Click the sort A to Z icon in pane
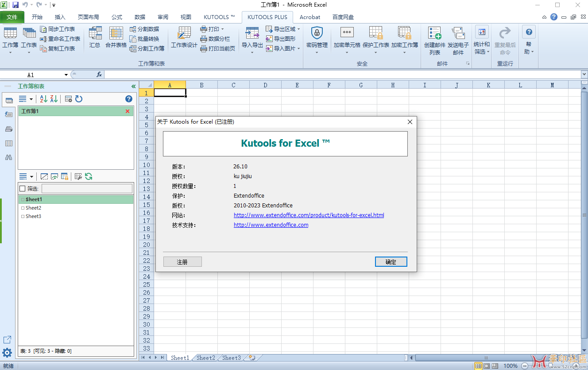Image resolution: width=588 pixels, height=370 pixels. 43,99
